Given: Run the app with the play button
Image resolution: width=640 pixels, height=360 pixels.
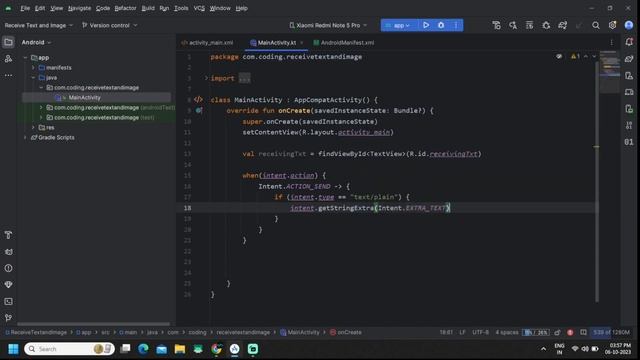Looking at the screenshot, I should coord(426,25).
